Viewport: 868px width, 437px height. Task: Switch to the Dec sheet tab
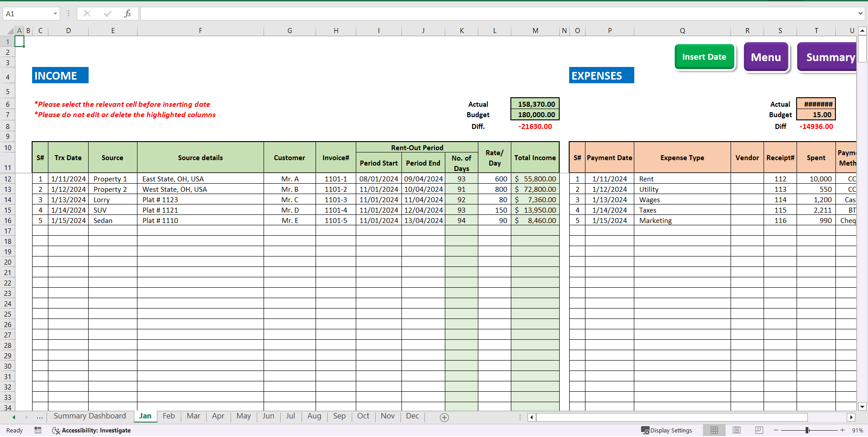coord(412,416)
